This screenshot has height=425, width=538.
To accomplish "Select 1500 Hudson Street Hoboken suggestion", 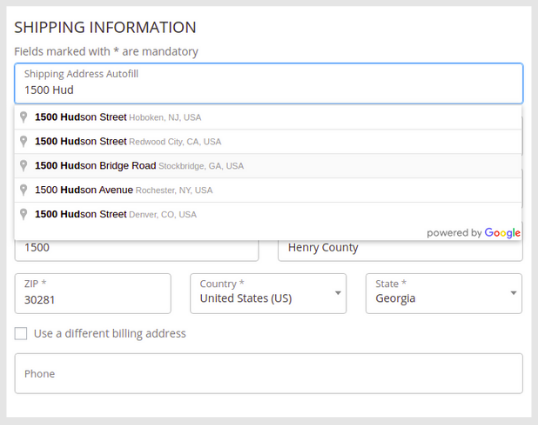I will coord(268,117).
